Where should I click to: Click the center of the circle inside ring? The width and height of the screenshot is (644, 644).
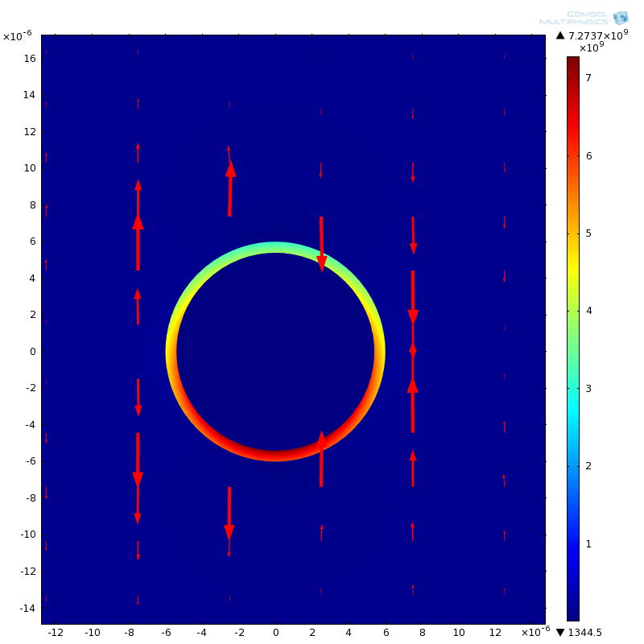(275, 352)
